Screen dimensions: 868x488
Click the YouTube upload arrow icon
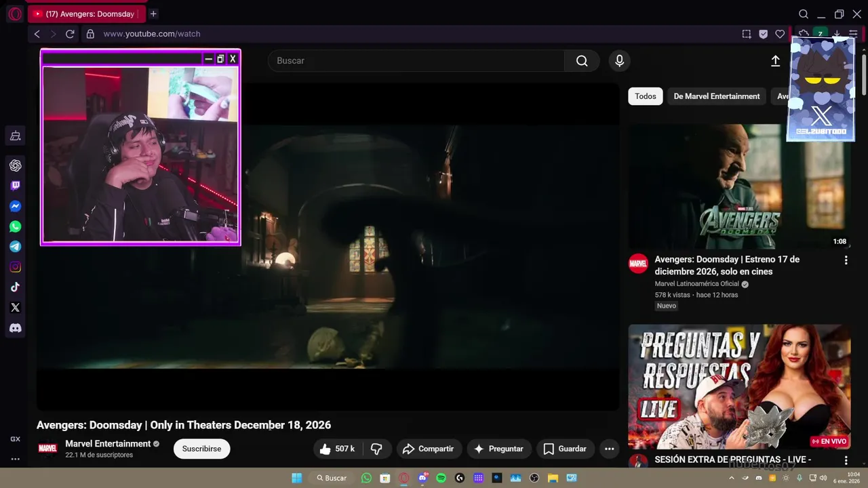pyautogui.click(x=775, y=61)
